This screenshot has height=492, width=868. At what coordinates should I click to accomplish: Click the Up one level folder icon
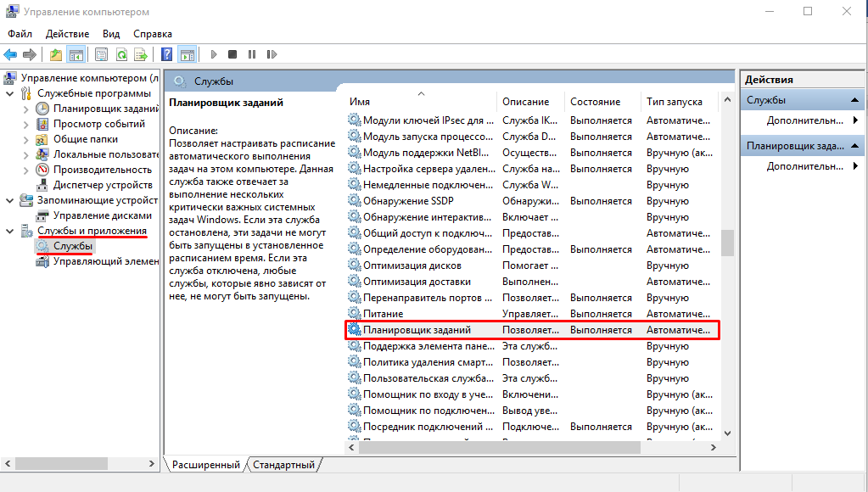point(56,54)
